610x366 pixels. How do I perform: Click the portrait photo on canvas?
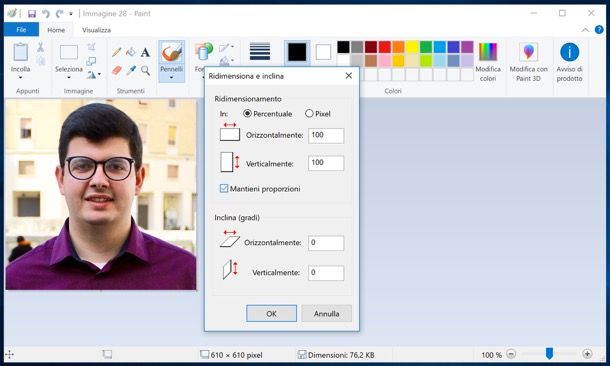pos(101,194)
